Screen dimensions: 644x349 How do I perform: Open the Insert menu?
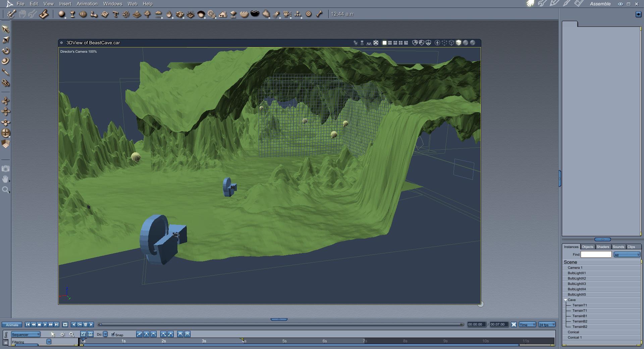coord(65,4)
